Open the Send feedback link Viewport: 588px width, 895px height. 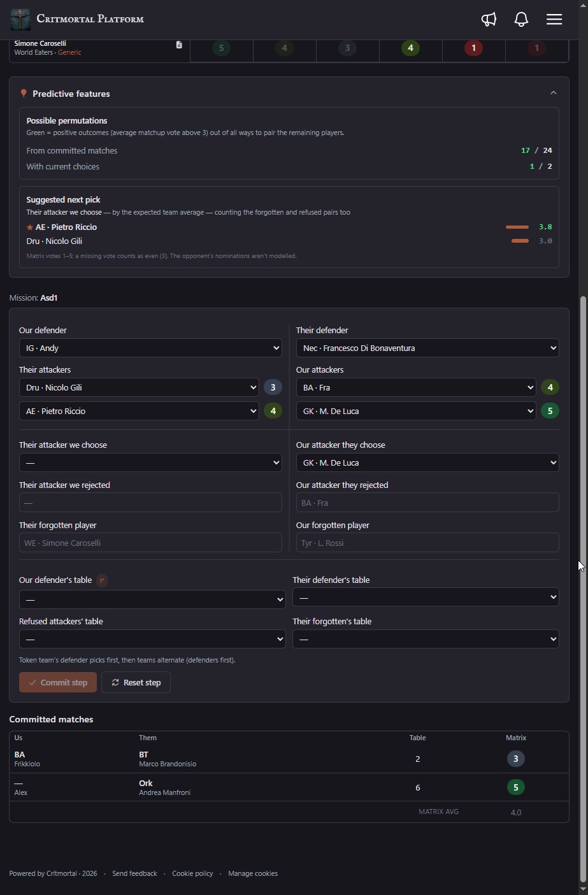(x=134, y=873)
